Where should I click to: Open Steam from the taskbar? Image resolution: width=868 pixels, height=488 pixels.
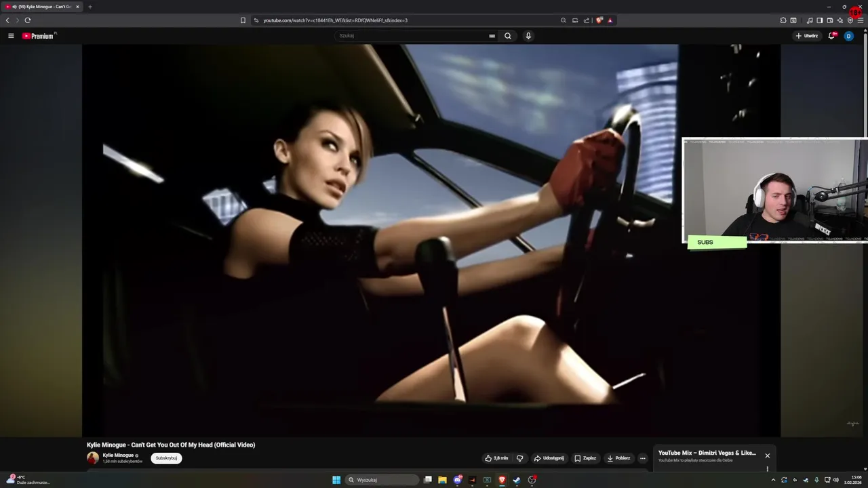tap(517, 480)
